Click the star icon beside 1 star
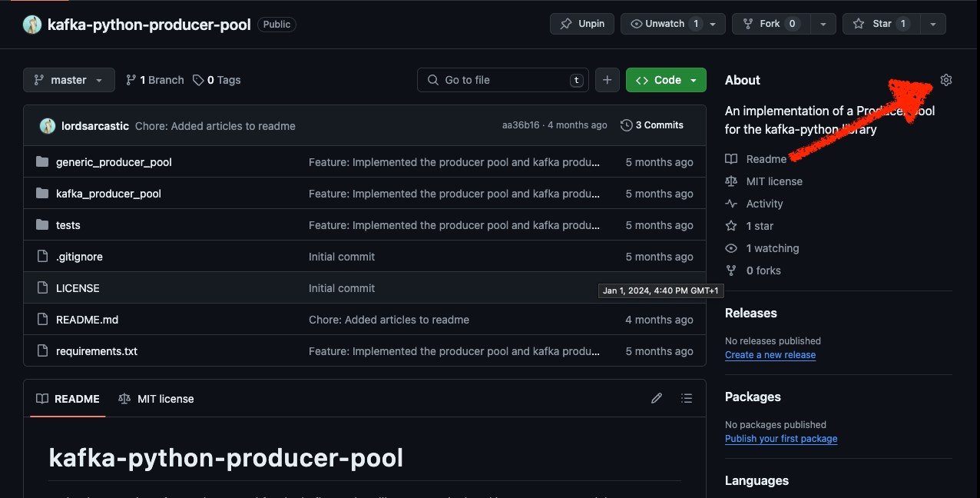The width and height of the screenshot is (980, 498). (731, 226)
